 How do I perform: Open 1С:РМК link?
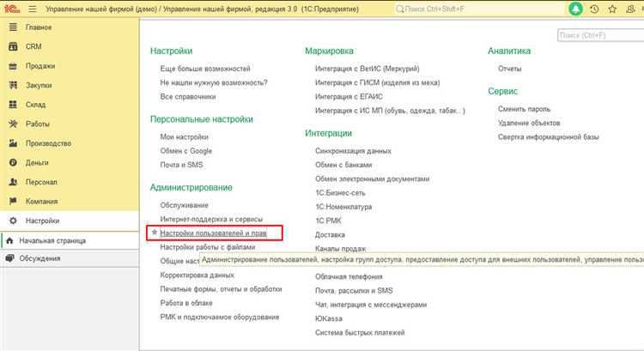[x=328, y=221]
